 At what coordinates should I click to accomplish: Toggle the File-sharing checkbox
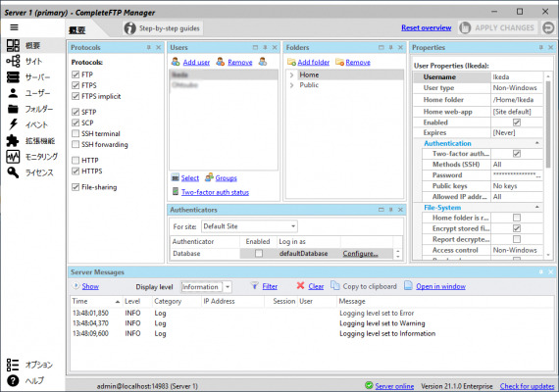[76, 187]
